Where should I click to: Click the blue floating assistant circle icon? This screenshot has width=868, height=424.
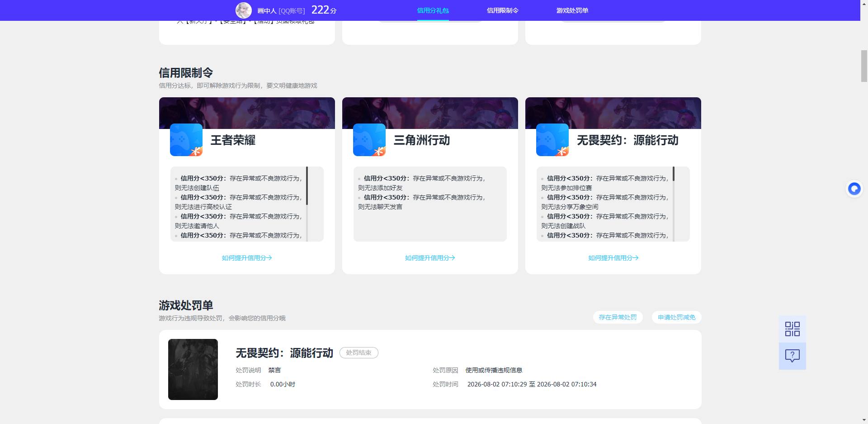[854, 189]
